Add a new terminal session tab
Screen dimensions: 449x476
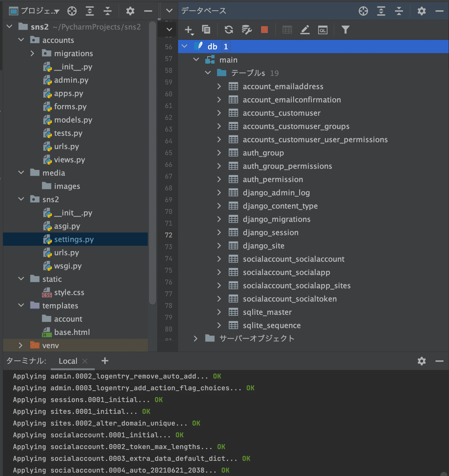click(x=105, y=361)
